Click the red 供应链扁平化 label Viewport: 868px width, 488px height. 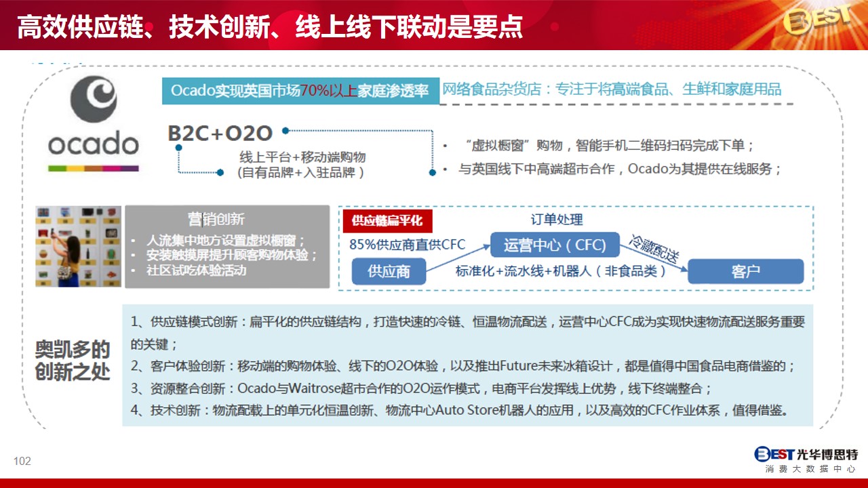pyautogui.click(x=387, y=221)
